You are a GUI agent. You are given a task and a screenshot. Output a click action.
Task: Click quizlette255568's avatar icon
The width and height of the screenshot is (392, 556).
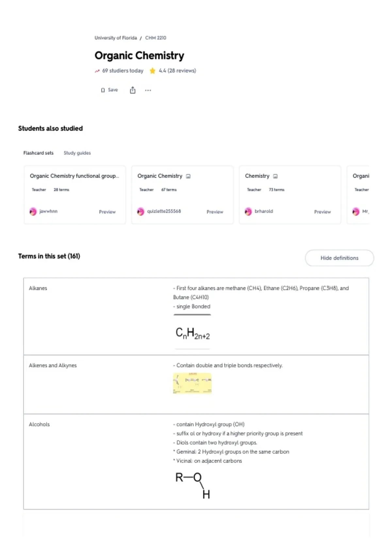point(140,212)
